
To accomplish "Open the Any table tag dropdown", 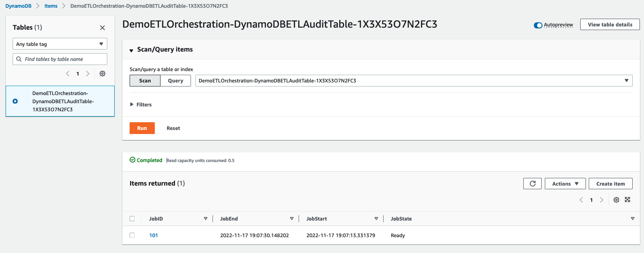I will point(60,44).
